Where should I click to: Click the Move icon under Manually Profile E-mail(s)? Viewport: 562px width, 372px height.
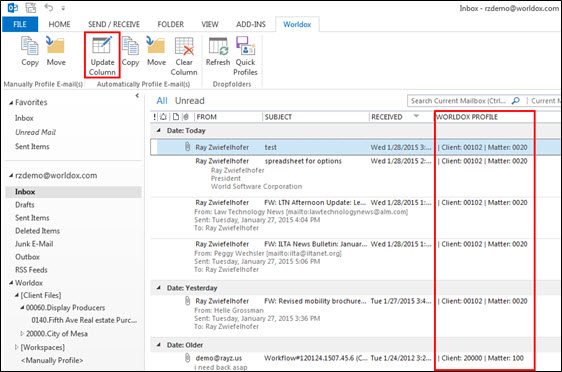[x=56, y=46]
